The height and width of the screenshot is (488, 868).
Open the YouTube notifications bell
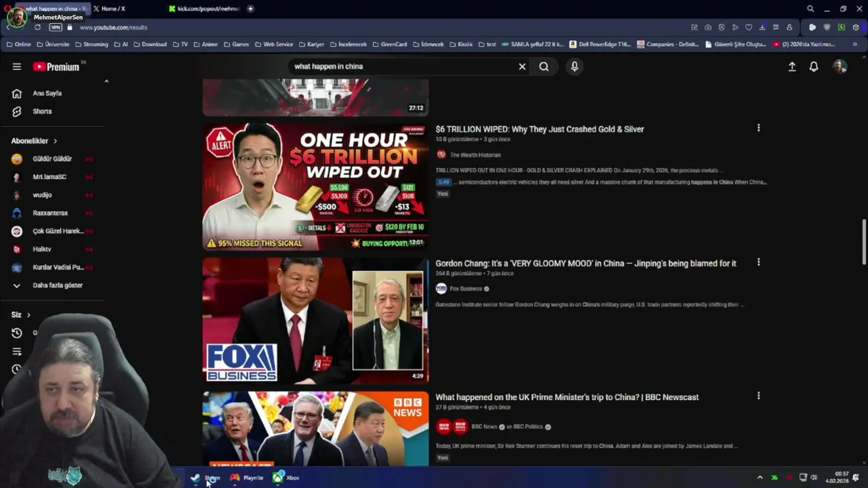pyautogui.click(x=814, y=66)
